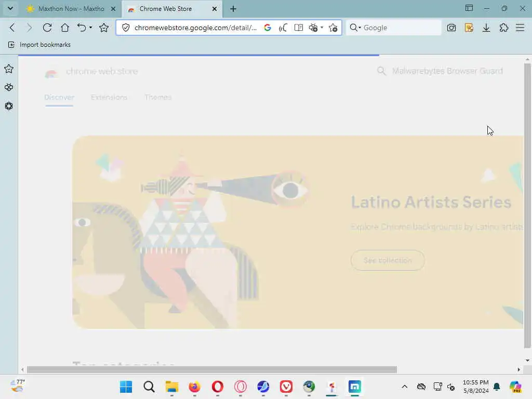Click the horizontal scrollbar thumb

click(x=212, y=369)
